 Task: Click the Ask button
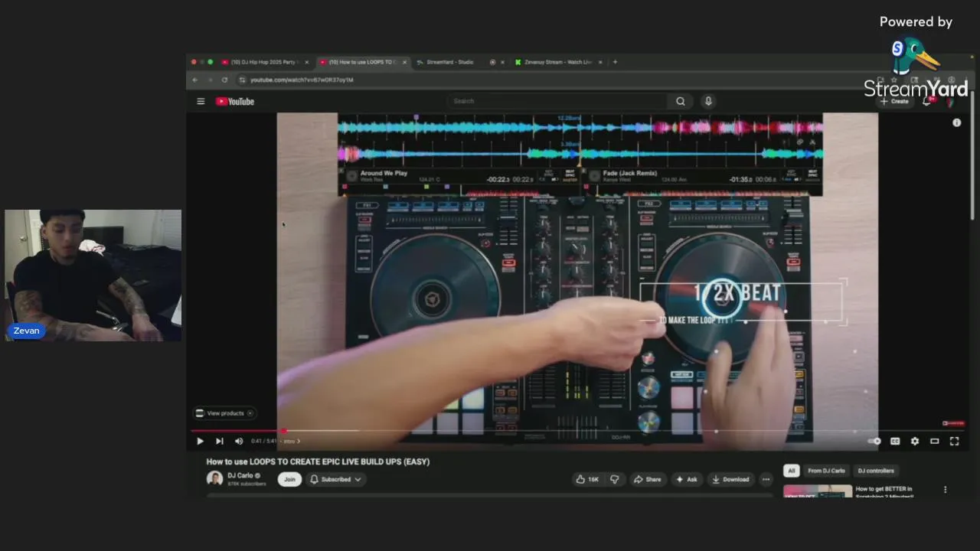(x=686, y=480)
